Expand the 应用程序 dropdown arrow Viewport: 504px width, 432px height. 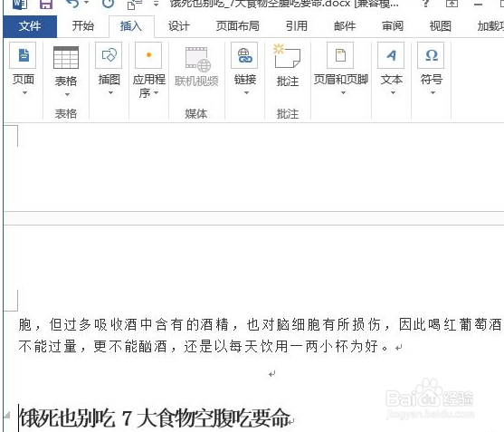coord(157,93)
